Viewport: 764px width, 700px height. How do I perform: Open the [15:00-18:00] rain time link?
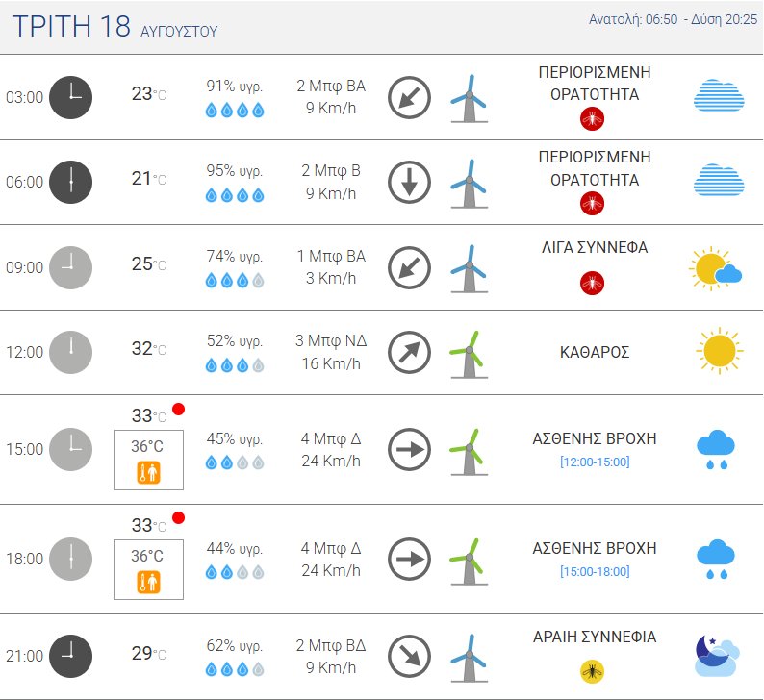pos(595,571)
